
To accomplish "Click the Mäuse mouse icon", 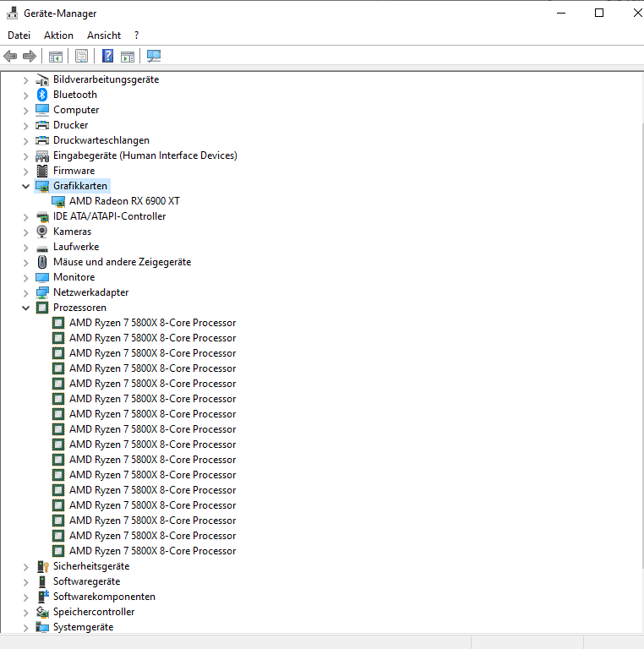I will pos(41,262).
